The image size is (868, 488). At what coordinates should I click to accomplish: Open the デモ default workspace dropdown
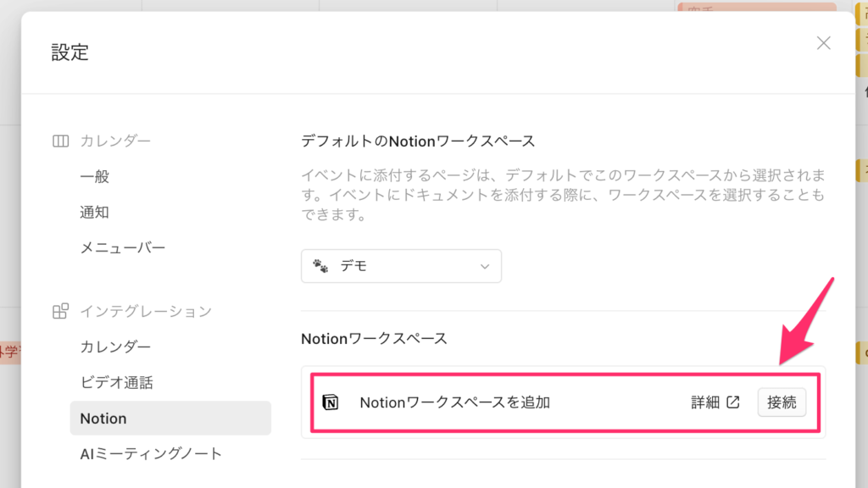401,266
